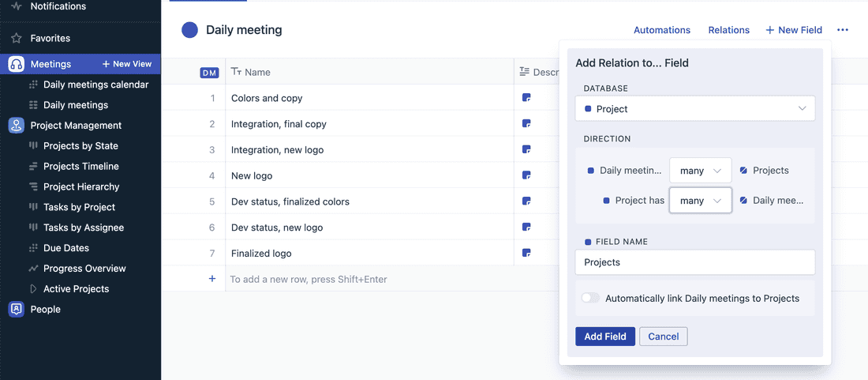Expand the Active Projects tree item
Image resolution: width=868 pixels, height=380 pixels.
[33, 288]
